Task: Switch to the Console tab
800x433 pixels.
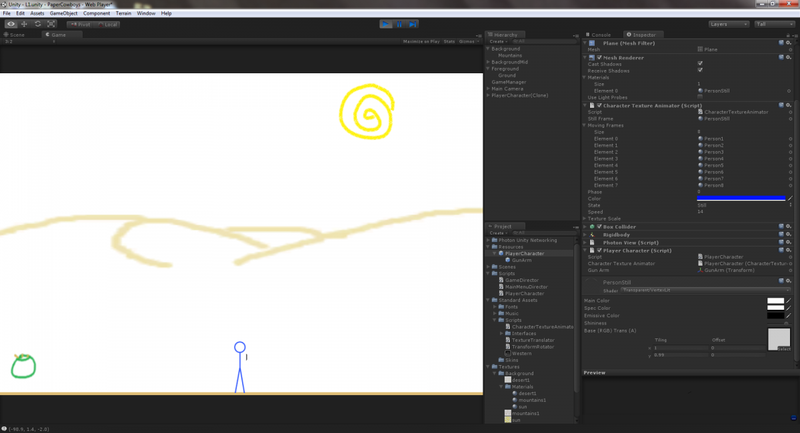Action: click(x=598, y=35)
